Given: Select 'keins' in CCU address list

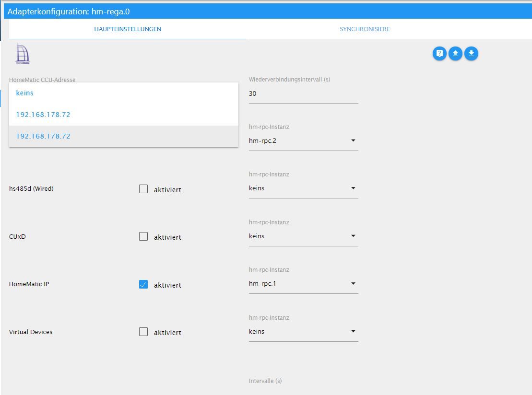Looking at the screenshot, I should tap(124, 93).
